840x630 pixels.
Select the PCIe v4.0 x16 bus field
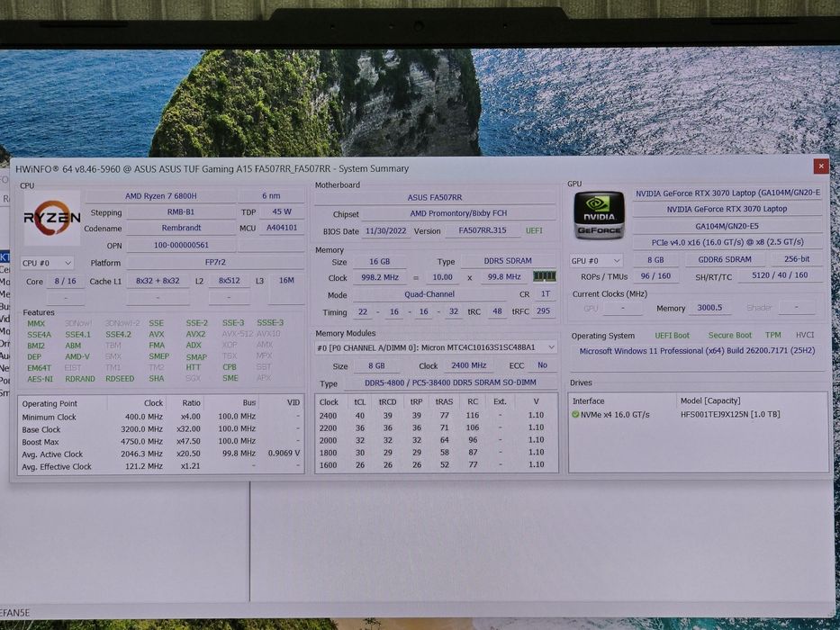[x=727, y=242]
